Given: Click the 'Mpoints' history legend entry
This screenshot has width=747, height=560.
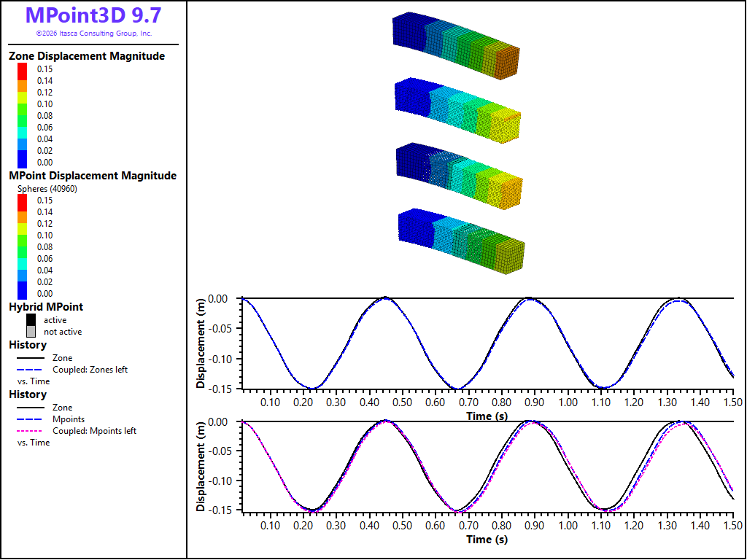Looking at the screenshot, I should click(69, 419).
